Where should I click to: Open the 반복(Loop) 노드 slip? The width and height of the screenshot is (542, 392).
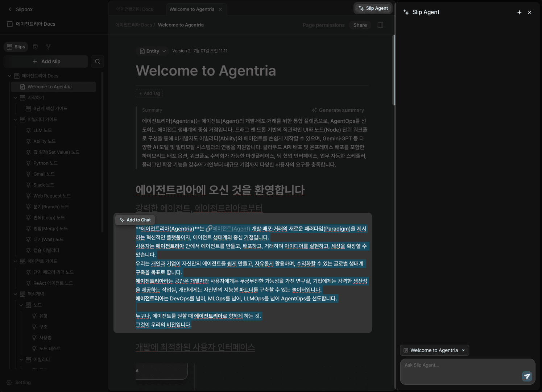tap(49, 218)
